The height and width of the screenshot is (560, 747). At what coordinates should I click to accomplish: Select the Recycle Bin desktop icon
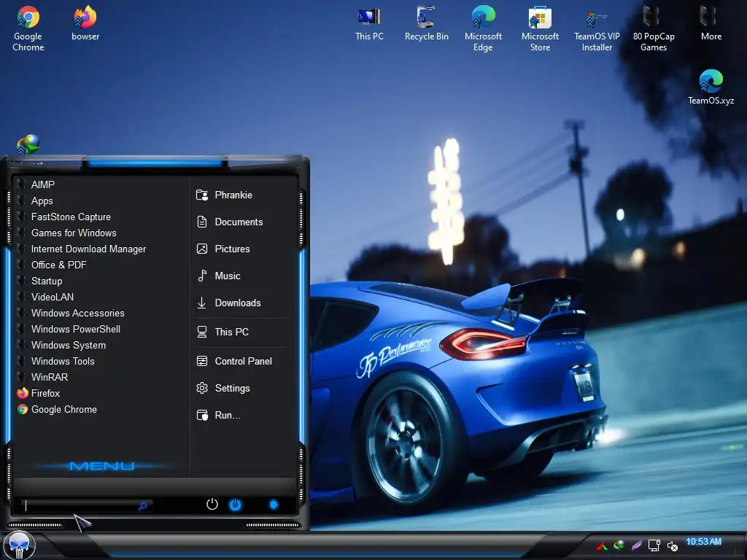tap(426, 24)
